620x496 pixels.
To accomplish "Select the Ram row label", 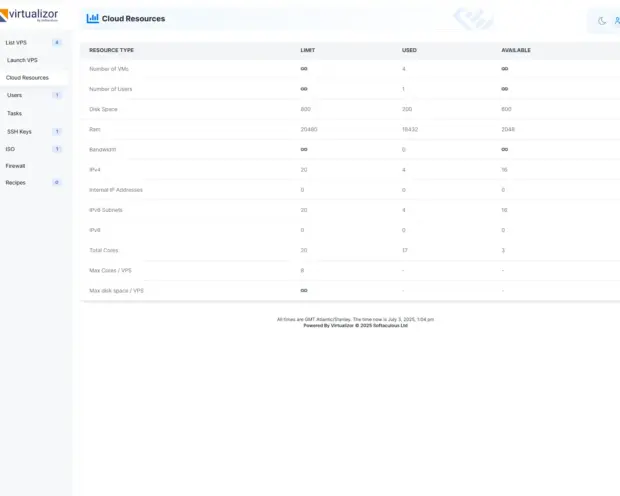I will click(95, 129).
